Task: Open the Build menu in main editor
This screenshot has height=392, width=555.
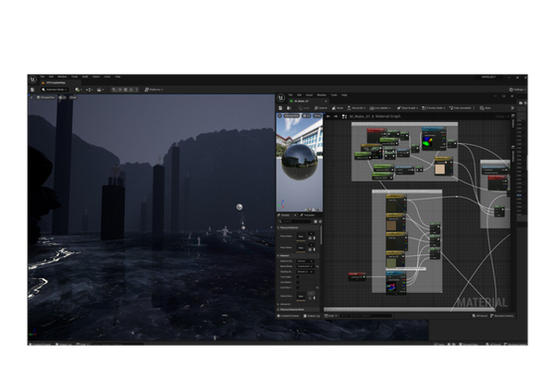Action: pyautogui.click(x=85, y=77)
